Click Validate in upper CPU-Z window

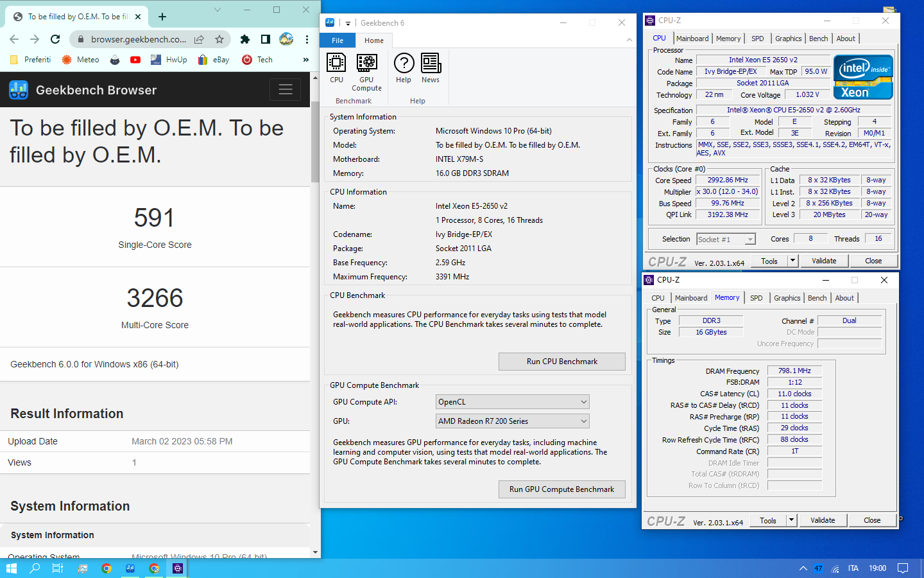click(x=824, y=261)
